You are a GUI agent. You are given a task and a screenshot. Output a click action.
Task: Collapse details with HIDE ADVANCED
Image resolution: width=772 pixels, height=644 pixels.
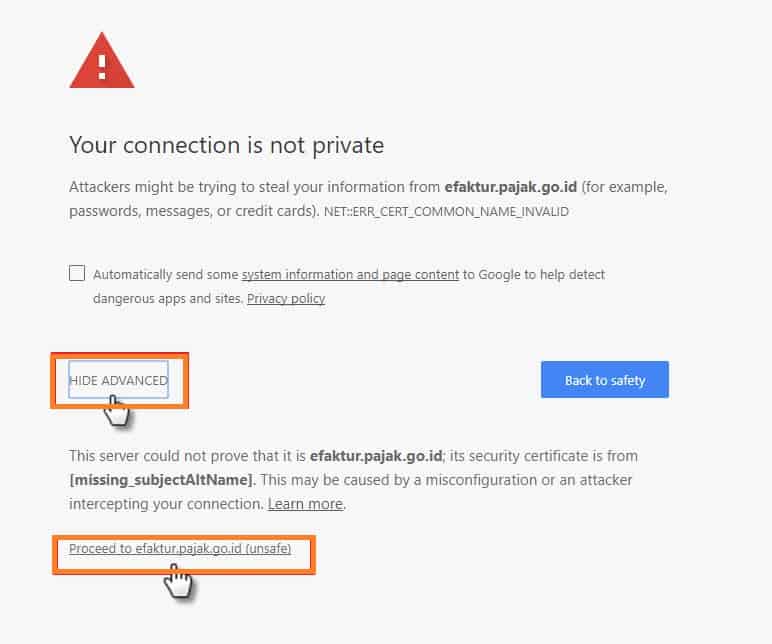tap(119, 380)
